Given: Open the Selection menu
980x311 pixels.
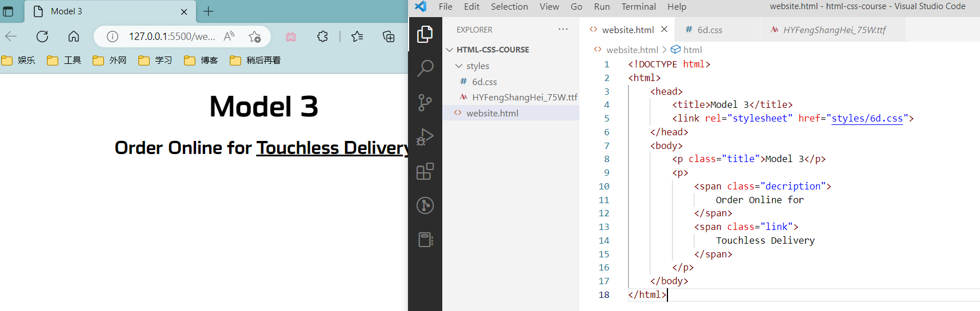Looking at the screenshot, I should pyautogui.click(x=509, y=7).
